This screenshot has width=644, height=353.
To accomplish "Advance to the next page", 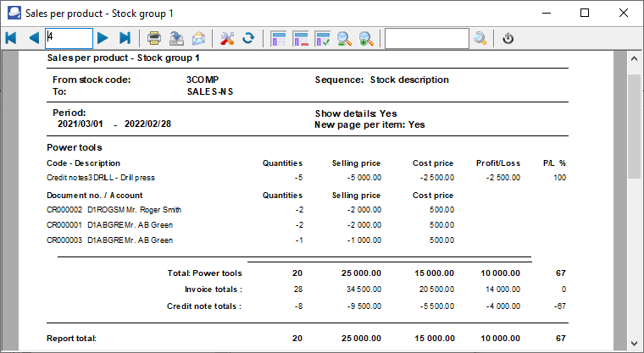I will click(103, 38).
